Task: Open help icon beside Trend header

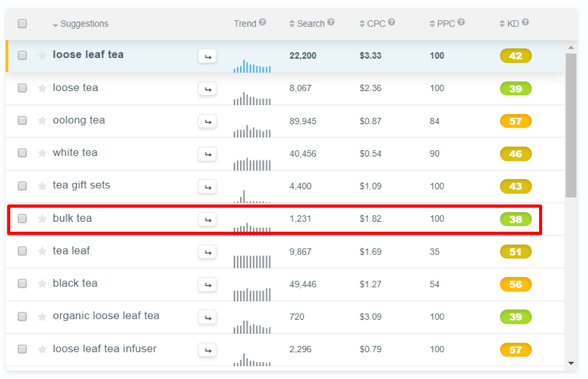Action: coord(262,23)
